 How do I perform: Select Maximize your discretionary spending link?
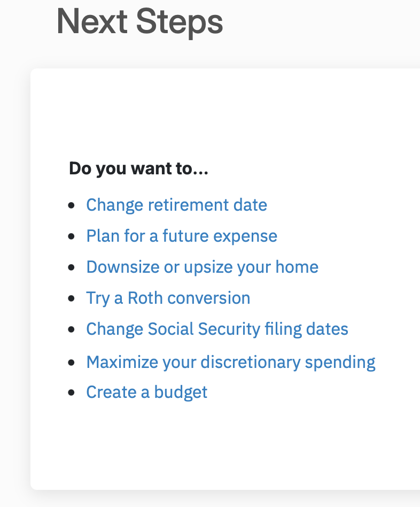point(231,363)
